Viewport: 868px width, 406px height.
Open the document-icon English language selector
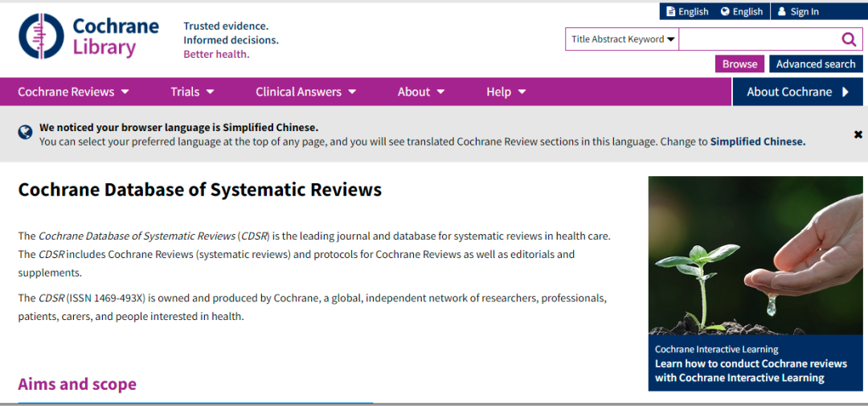click(x=687, y=11)
